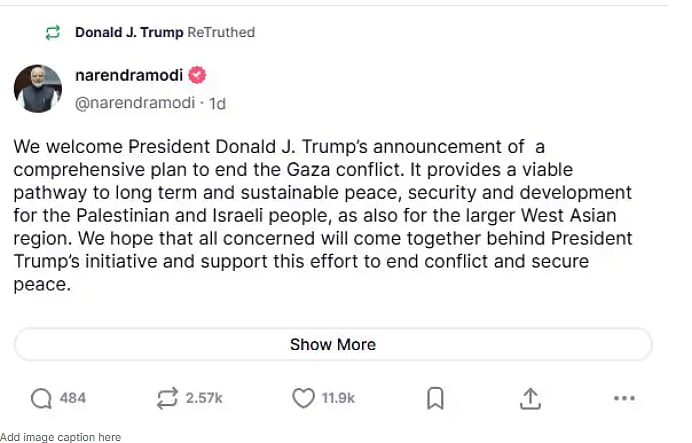The width and height of the screenshot is (692, 443).
Task: Open Donald J. Trump's profile link
Action: click(x=129, y=33)
